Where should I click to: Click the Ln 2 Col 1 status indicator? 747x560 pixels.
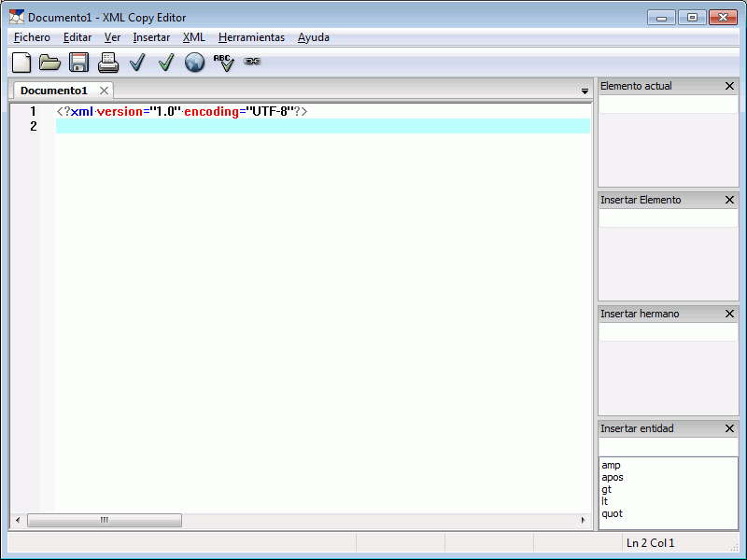click(x=650, y=543)
